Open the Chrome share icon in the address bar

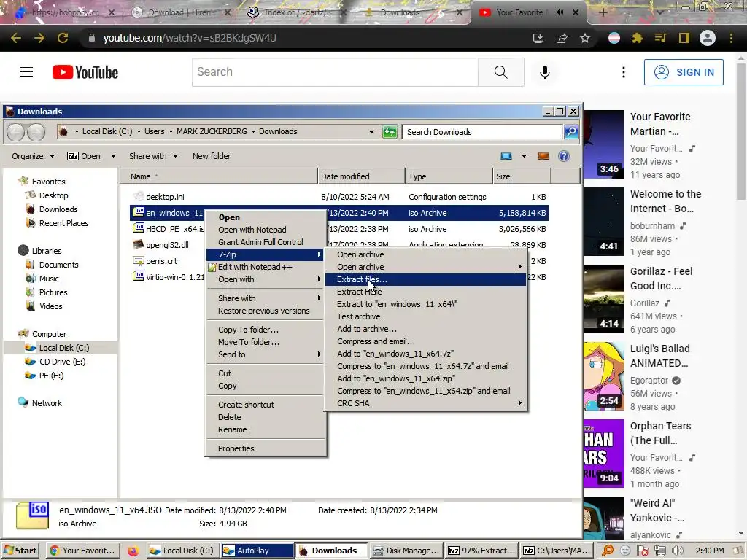[x=562, y=38]
